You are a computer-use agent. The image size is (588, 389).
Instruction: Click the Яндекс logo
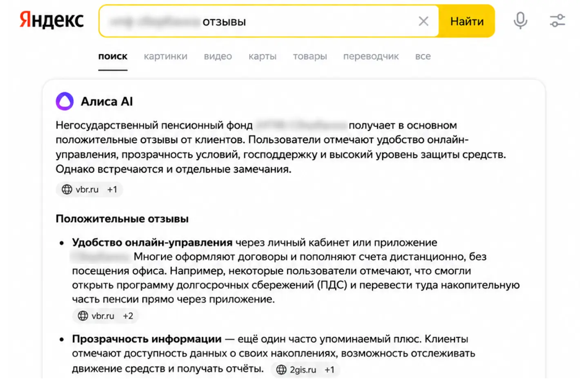click(x=51, y=20)
